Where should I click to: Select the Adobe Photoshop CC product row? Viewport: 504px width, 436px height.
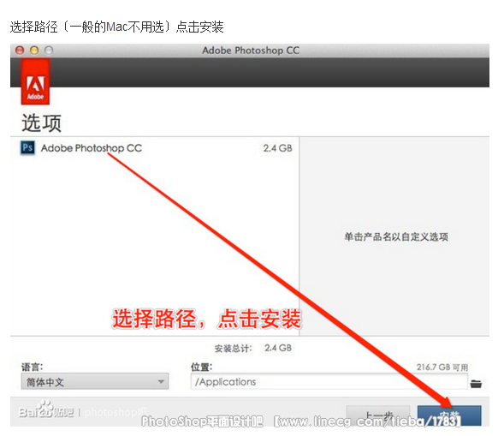(155, 148)
